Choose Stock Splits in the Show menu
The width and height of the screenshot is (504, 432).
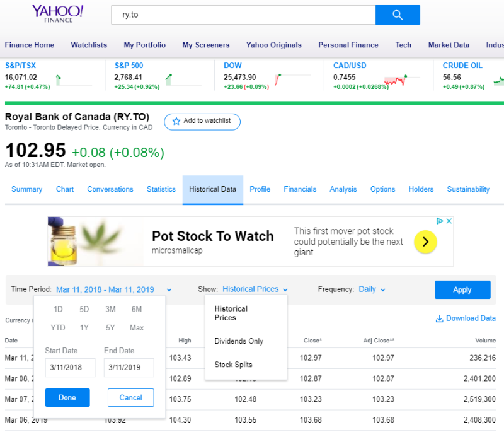pos(233,365)
